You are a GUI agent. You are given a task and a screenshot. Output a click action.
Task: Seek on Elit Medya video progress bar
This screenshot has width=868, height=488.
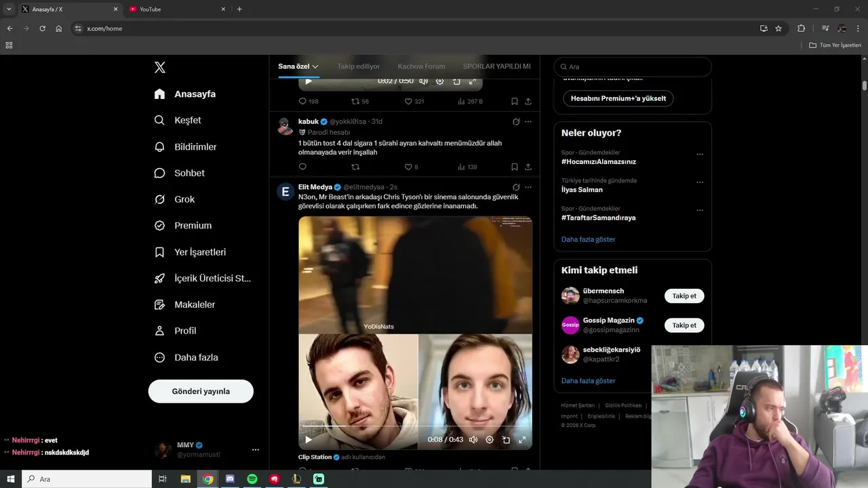[415, 426]
